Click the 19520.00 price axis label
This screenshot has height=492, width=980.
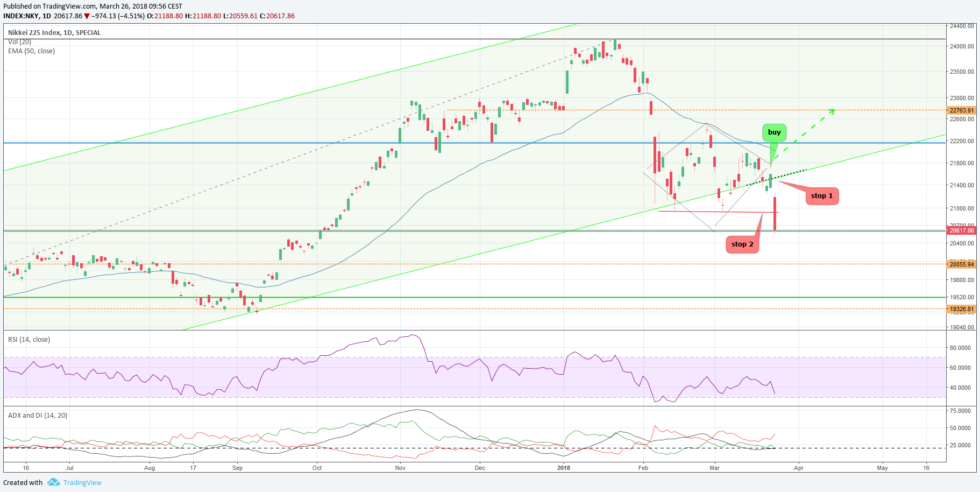962,297
